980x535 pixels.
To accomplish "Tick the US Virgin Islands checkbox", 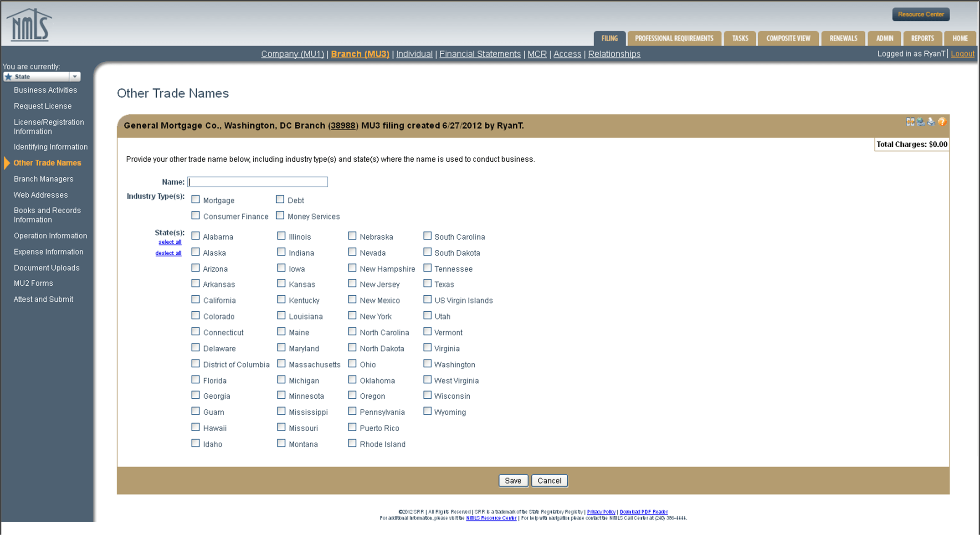I will (427, 300).
